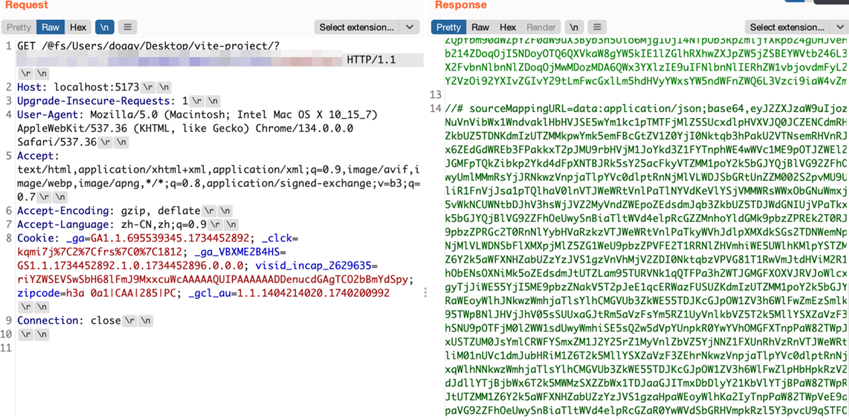Click the User-Agent header name
The image size is (849, 420).
click(49, 115)
